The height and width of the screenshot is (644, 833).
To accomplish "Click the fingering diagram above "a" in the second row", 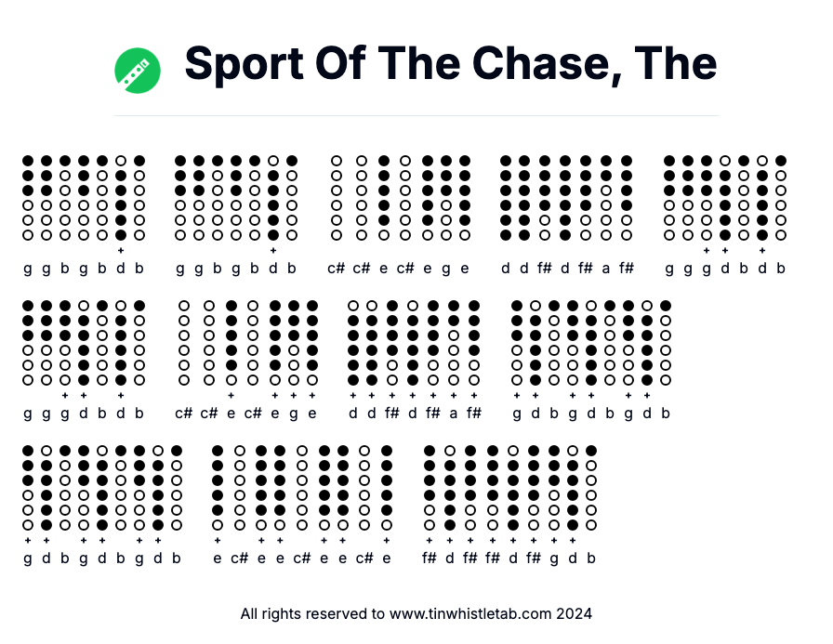I will pos(454,343).
